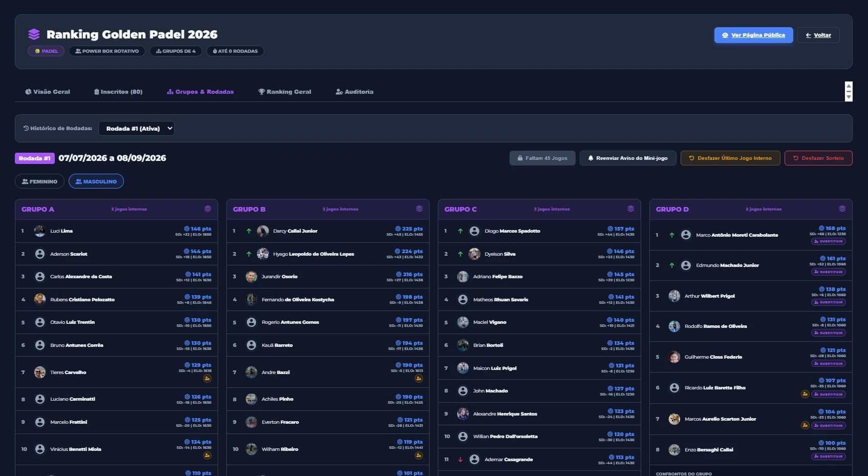Click the tab bar scroll-down arrow

849,97
